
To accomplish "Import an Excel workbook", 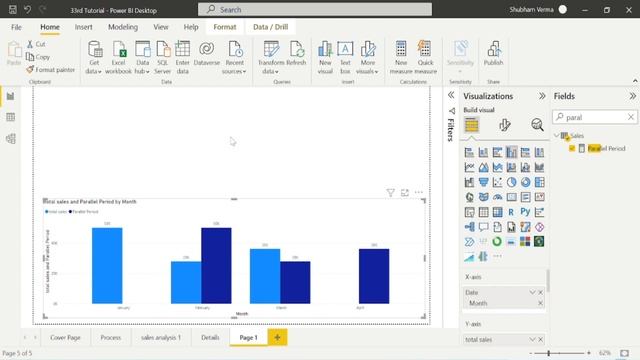I will point(118,58).
